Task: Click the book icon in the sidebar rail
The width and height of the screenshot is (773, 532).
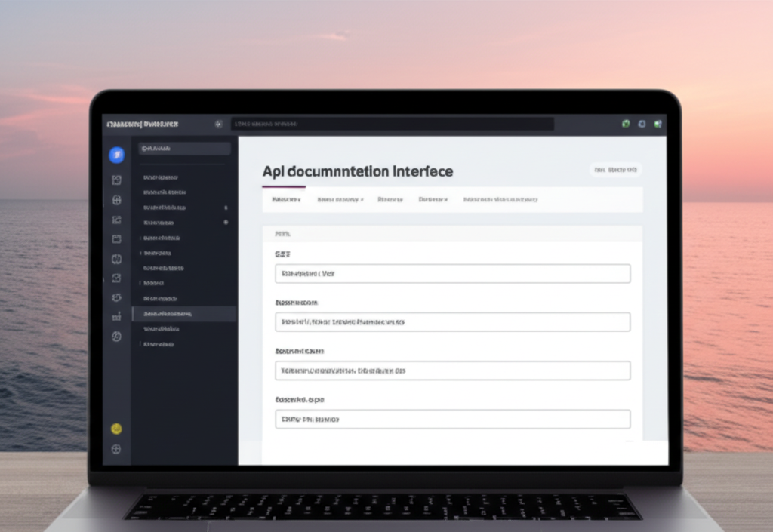Action: [116, 258]
